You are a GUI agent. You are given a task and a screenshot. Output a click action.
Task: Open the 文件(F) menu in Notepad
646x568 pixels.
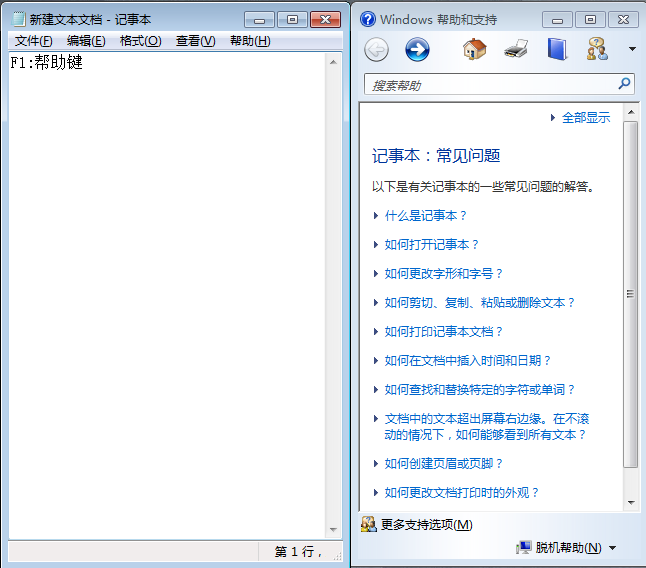pos(33,41)
